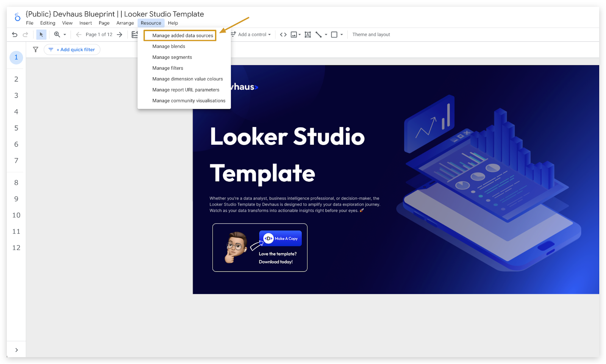Open the zoom level dropdown arrow

pyautogui.click(x=65, y=34)
